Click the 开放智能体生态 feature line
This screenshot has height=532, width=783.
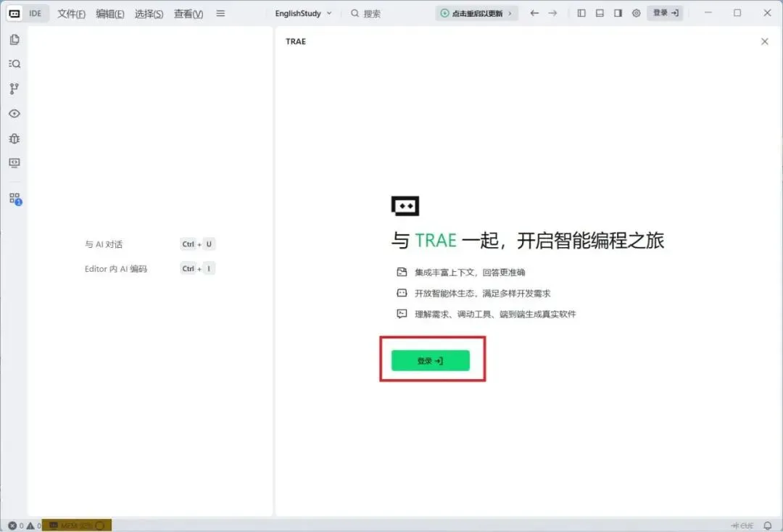coord(473,293)
